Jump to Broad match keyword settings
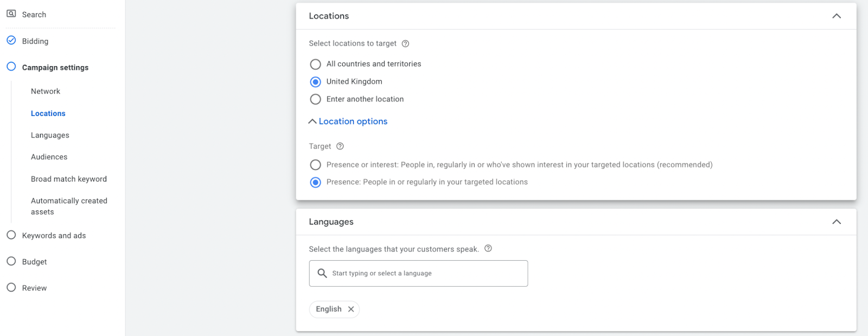The height and width of the screenshot is (336, 868). pyautogui.click(x=69, y=179)
